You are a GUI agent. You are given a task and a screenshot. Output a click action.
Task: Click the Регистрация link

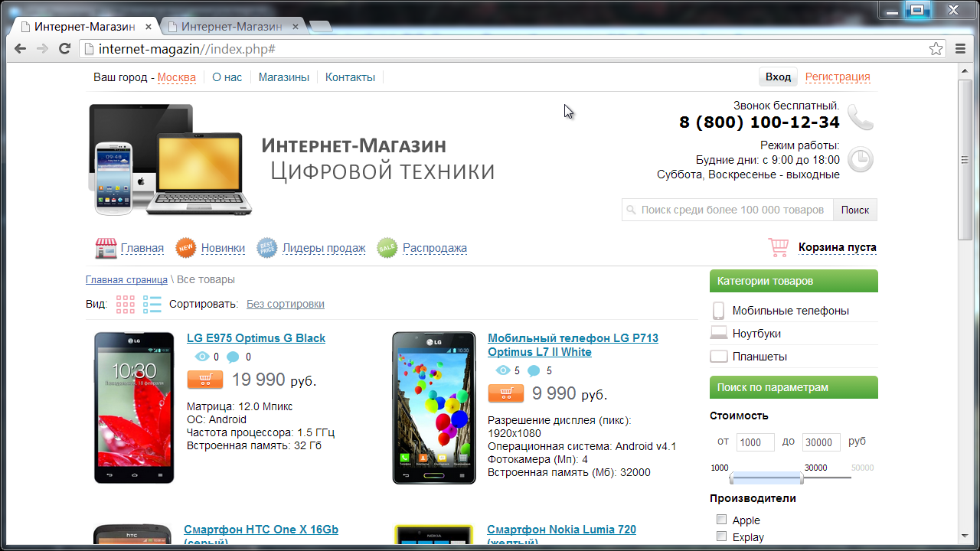click(838, 77)
